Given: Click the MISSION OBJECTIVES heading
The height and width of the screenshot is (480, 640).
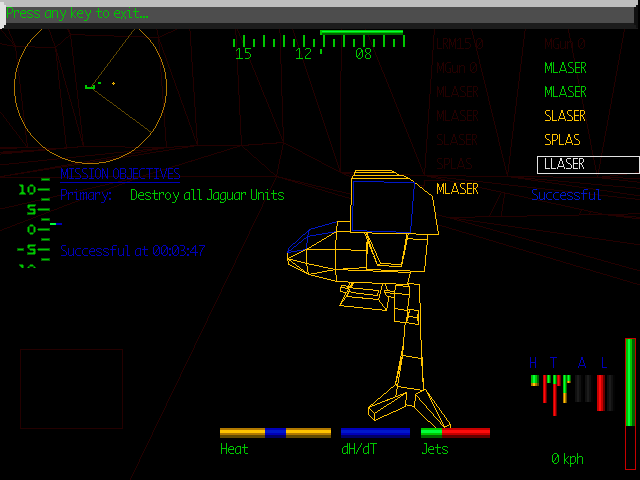Looking at the screenshot, I should pyautogui.click(x=120, y=174).
